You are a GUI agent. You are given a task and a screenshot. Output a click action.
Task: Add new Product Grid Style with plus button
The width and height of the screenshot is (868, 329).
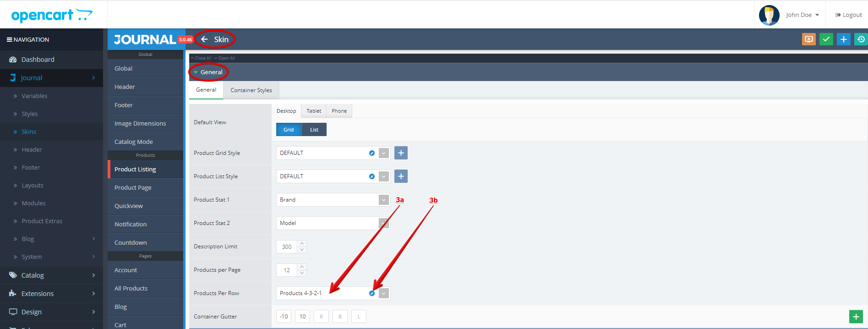pos(401,153)
